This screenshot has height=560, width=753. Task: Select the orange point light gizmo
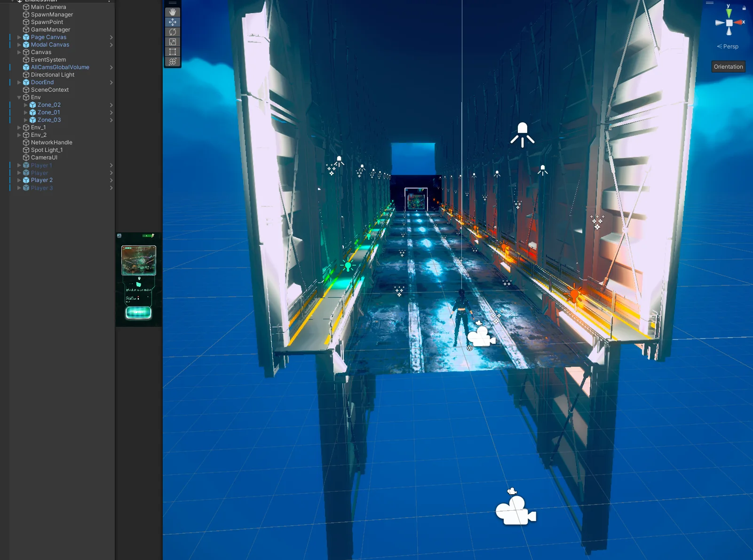click(574, 295)
